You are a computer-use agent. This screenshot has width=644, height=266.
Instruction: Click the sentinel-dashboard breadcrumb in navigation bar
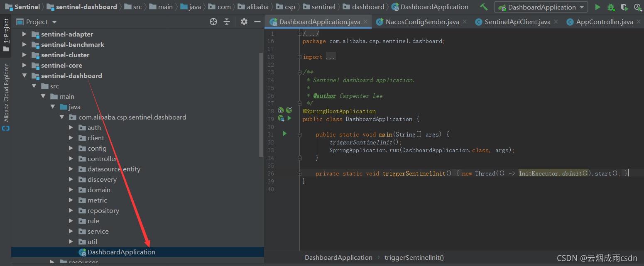point(82,7)
